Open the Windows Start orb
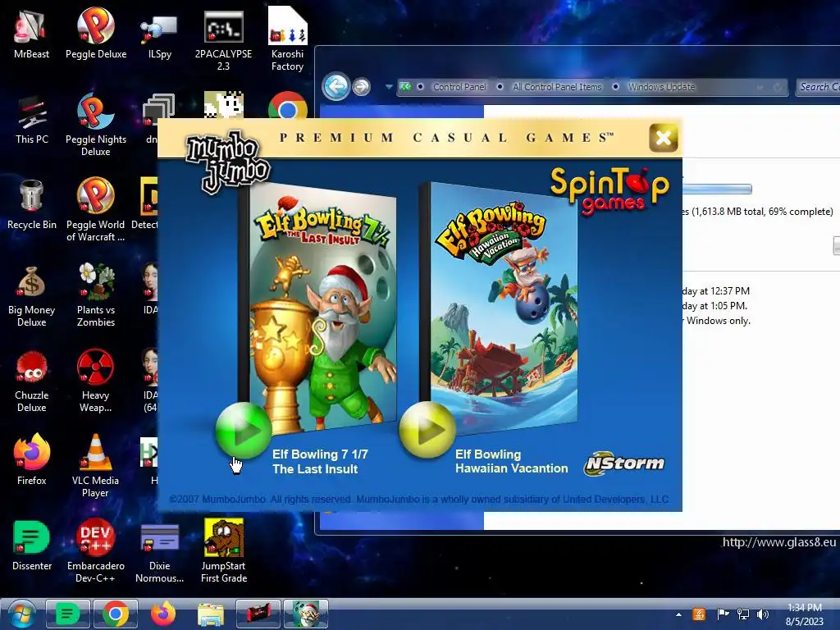Viewport: 840px width, 630px height. 21,614
